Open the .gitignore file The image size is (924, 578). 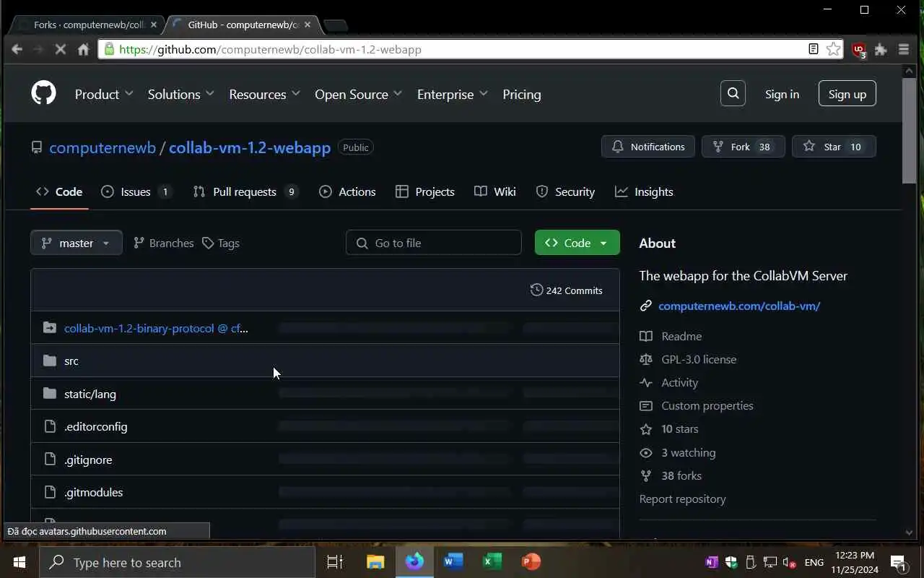tap(88, 460)
